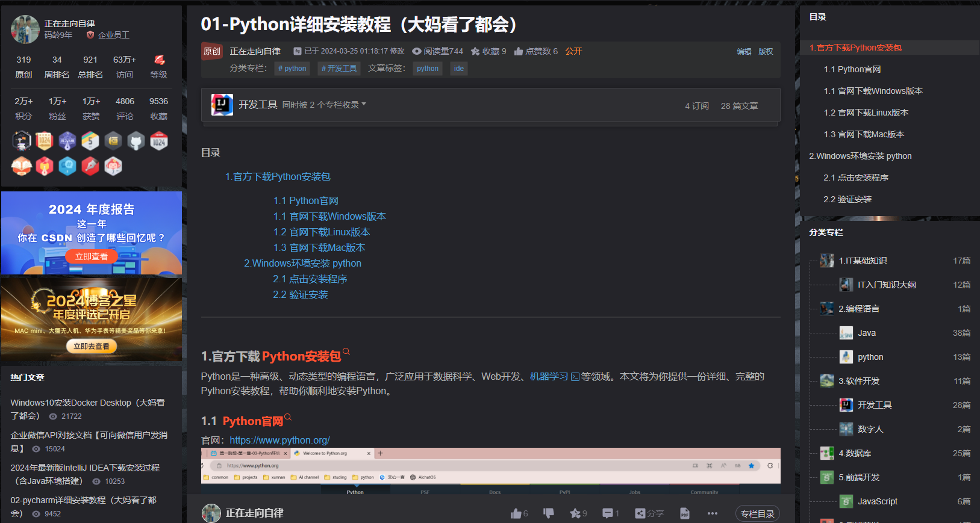Open the 1.IT基础知识 category column
980x523 pixels.
point(863,261)
